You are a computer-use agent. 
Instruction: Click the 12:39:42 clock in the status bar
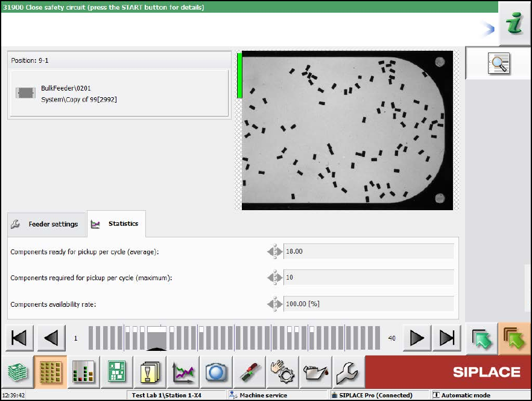(13, 395)
